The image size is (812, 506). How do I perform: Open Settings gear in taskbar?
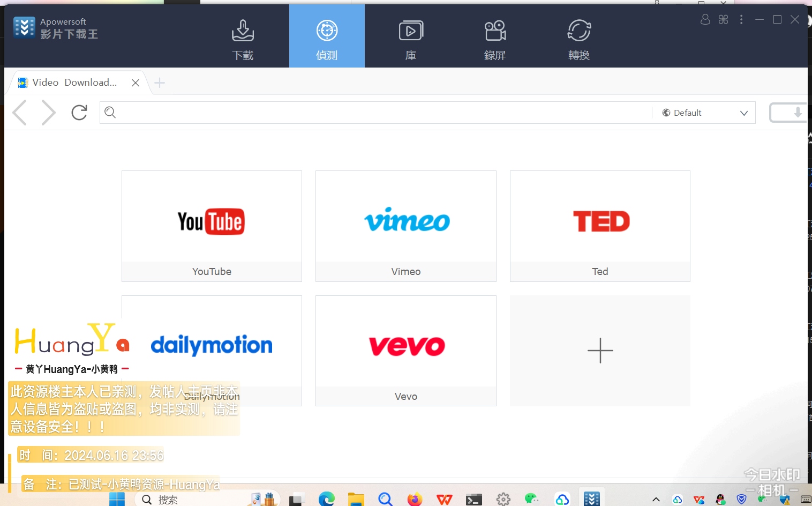click(x=503, y=500)
